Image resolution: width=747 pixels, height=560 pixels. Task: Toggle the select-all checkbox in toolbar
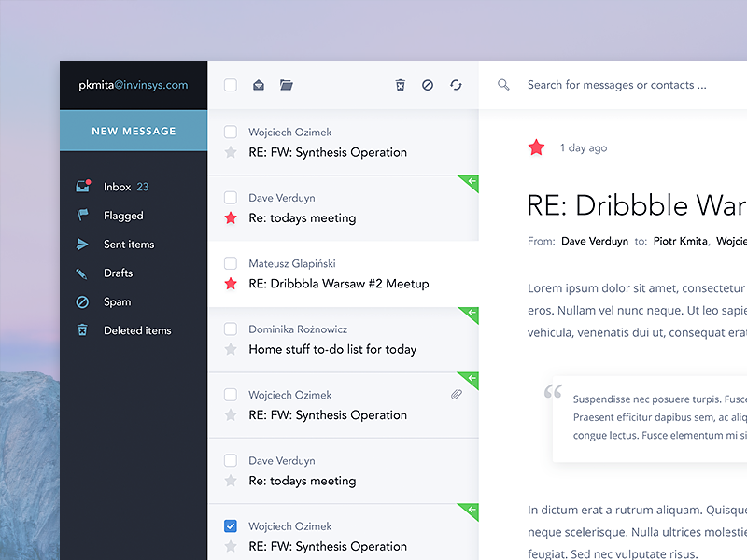231,85
